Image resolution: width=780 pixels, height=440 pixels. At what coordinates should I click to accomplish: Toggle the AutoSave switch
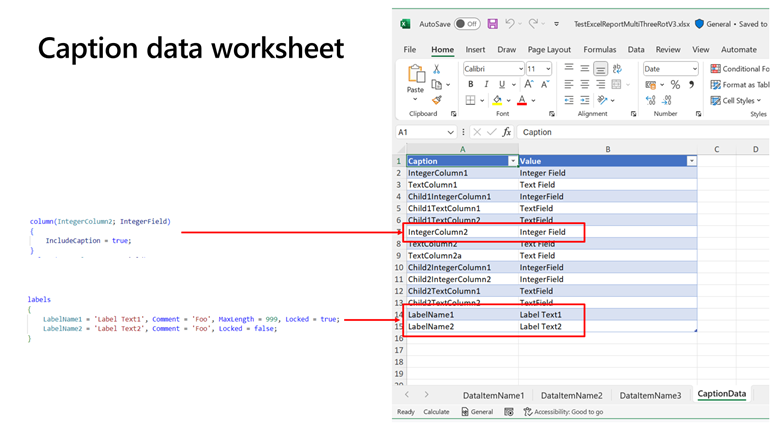[467, 24]
